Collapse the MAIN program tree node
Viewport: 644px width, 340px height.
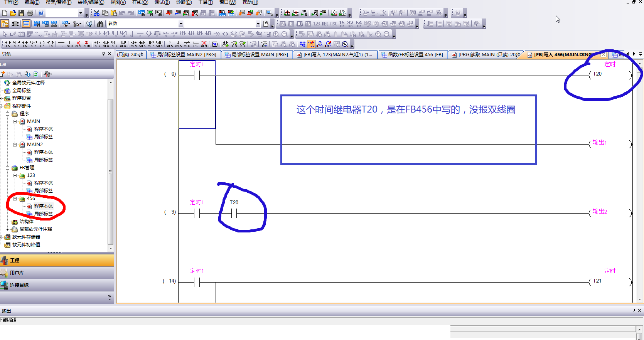coord(15,121)
